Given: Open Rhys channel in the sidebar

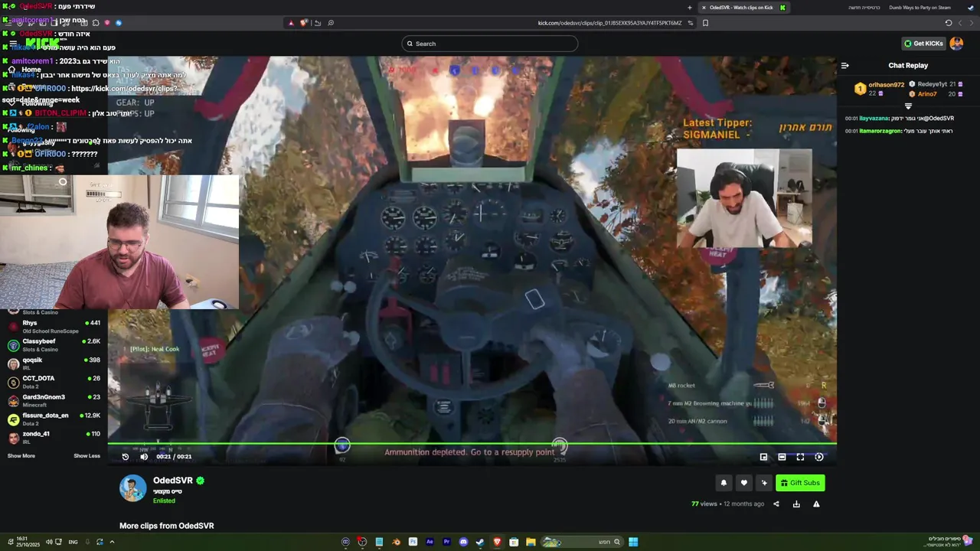Looking at the screenshot, I should (54, 327).
